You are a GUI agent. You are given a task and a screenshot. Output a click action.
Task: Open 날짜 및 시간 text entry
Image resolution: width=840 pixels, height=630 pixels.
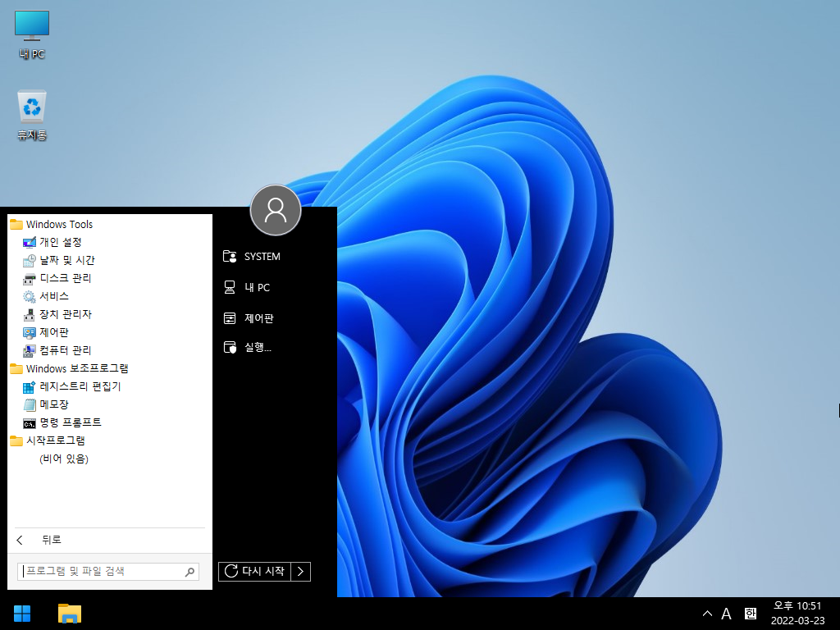67,260
